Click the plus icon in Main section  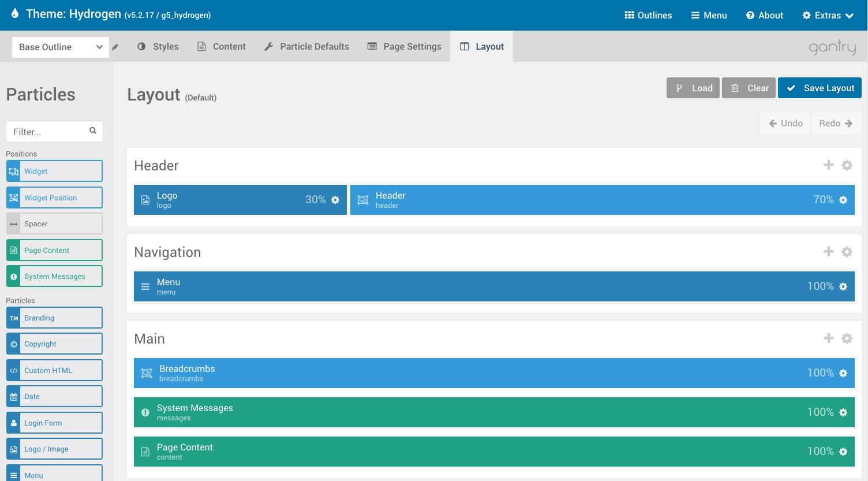pyautogui.click(x=828, y=338)
